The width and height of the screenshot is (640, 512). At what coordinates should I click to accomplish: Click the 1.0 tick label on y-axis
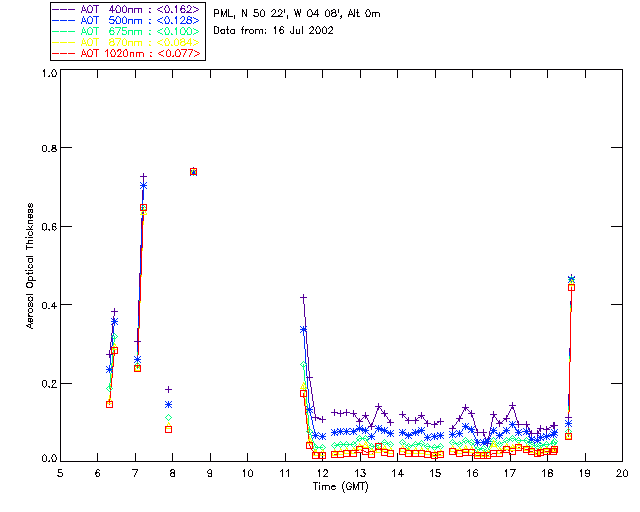point(48,74)
